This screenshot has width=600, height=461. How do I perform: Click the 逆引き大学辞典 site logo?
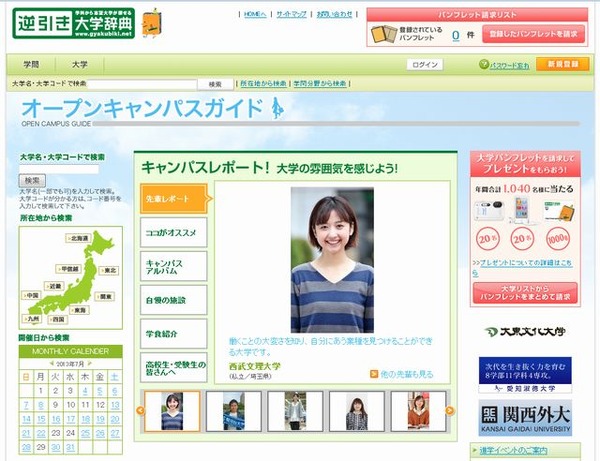74,23
